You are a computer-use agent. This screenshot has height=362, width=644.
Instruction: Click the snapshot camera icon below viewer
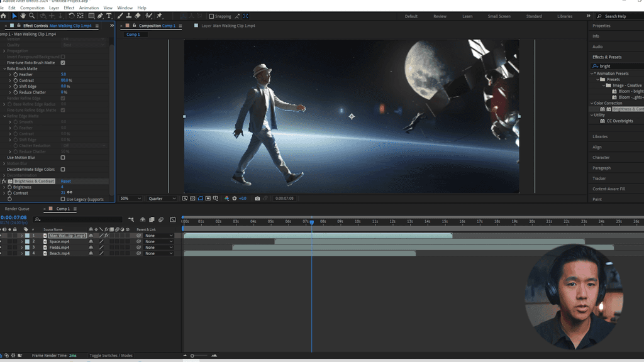click(257, 199)
